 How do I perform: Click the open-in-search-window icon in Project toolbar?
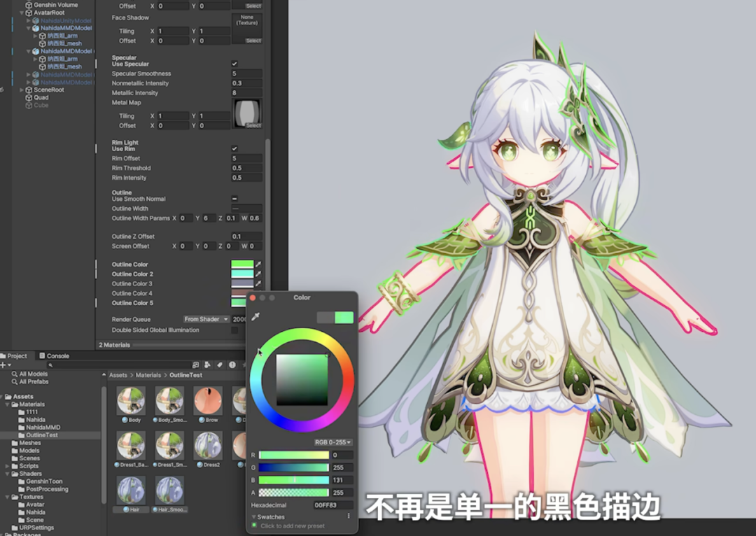tap(195, 365)
